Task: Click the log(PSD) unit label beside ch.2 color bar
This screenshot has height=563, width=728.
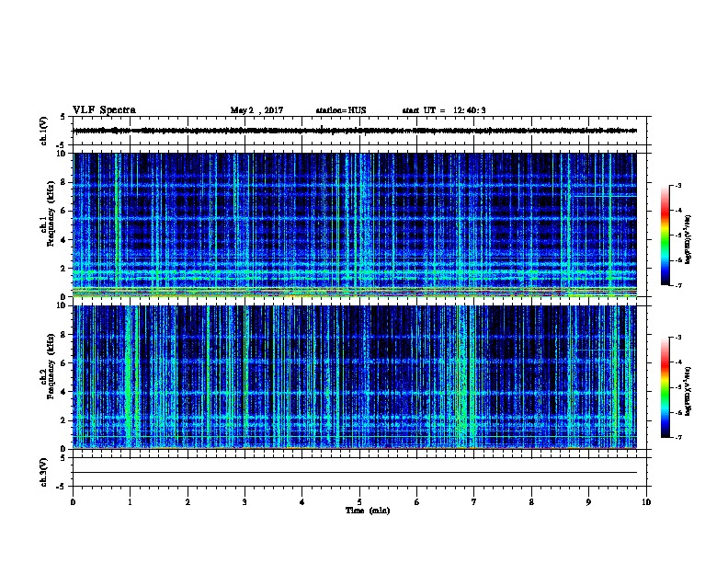Action: click(x=688, y=392)
